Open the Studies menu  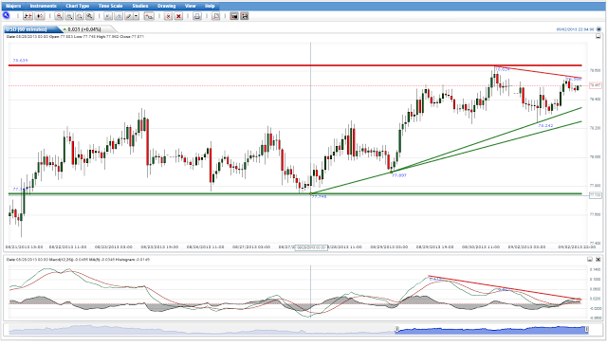[140, 6]
